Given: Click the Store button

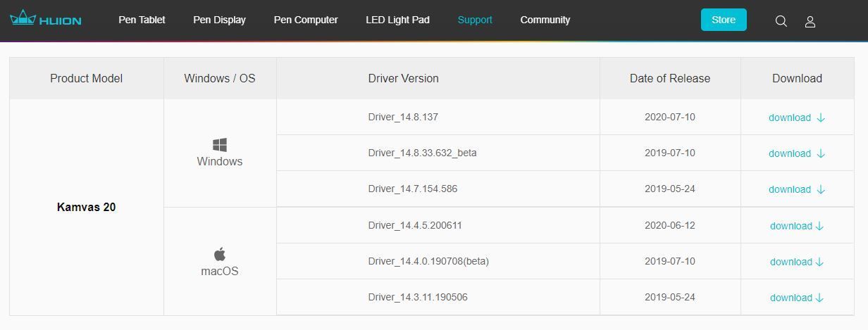Looking at the screenshot, I should [x=724, y=20].
